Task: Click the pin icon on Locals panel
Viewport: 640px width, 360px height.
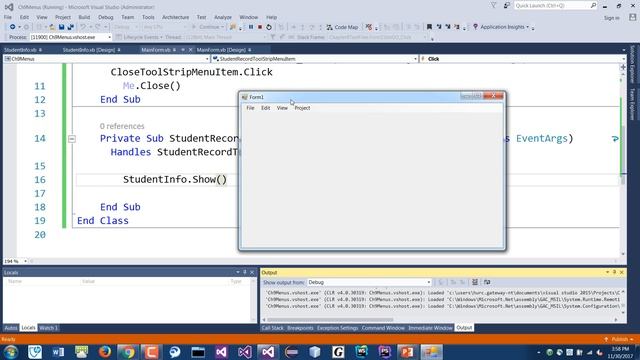Action: 245,272
